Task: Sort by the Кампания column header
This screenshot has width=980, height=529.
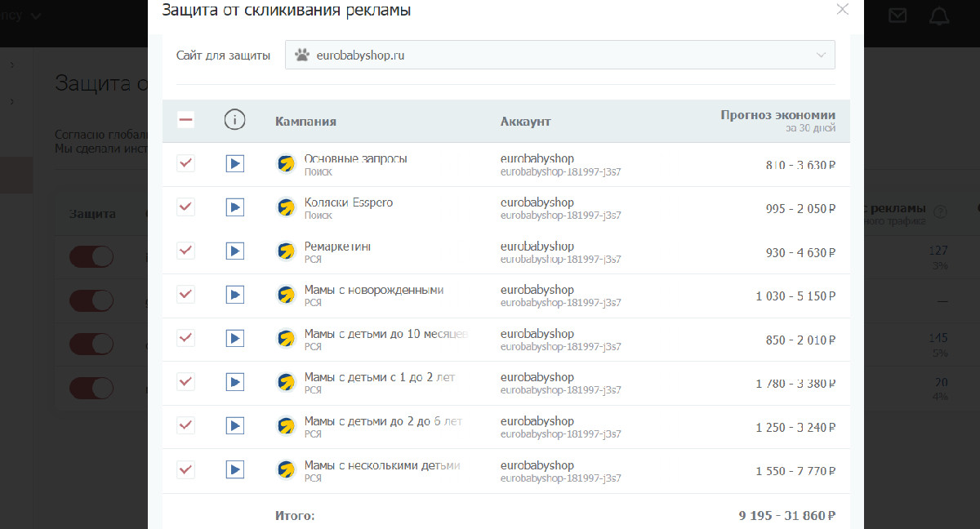Action: click(306, 122)
